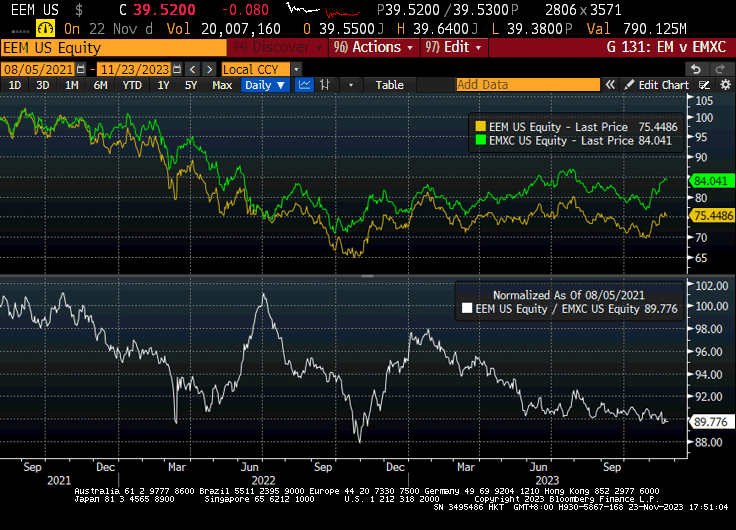Select the 5Y time range

click(191, 85)
